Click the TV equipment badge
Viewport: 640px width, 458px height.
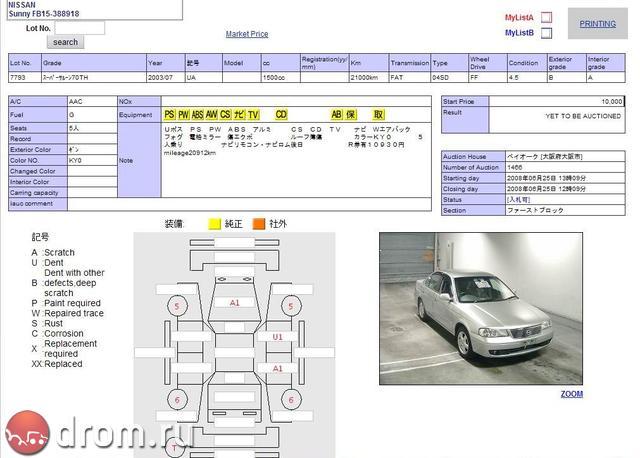(x=253, y=115)
